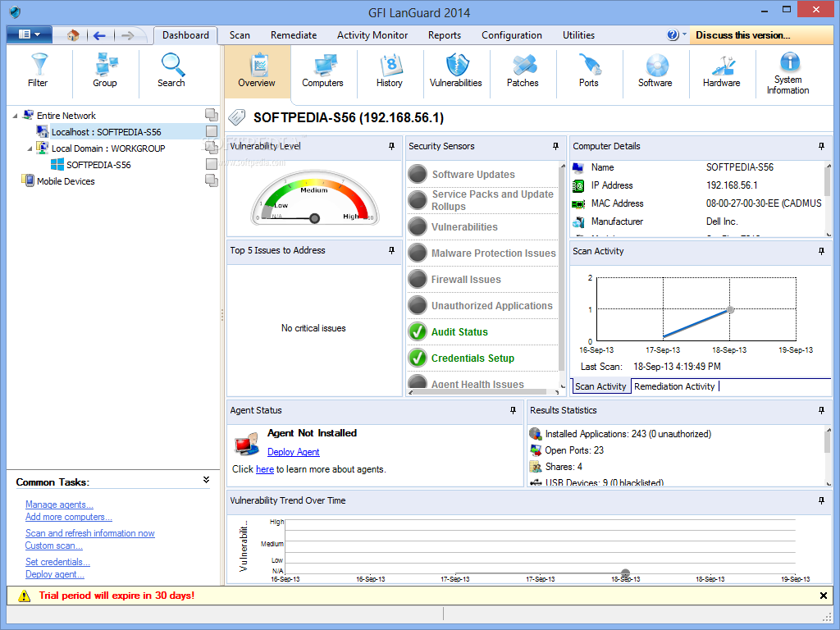Toggle checkbox for Mobile Devices
Screen dimensions: 840x630
(212, 181)
